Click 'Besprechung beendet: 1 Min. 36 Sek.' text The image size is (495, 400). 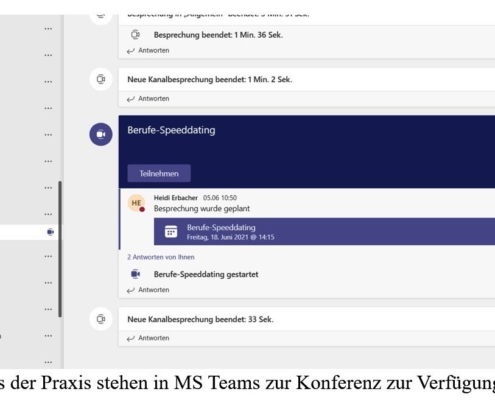[x=218, y=35]
